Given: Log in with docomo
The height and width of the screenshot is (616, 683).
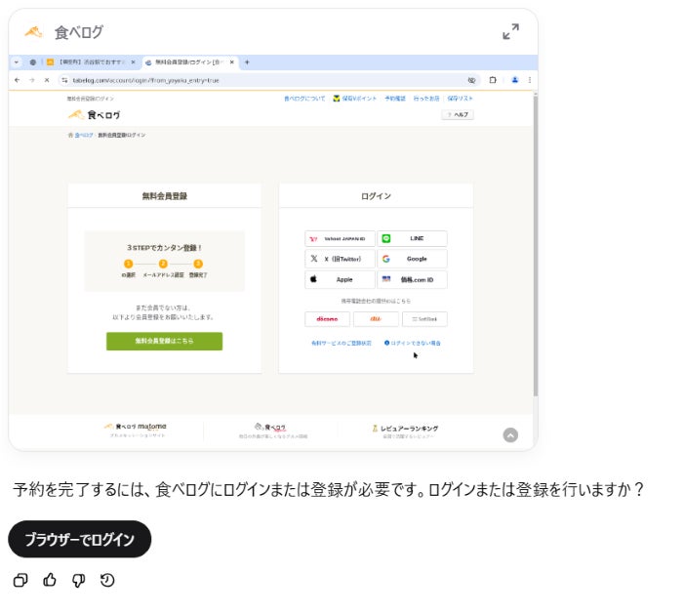Looking at the screenshot, I should tap(327, 319).
